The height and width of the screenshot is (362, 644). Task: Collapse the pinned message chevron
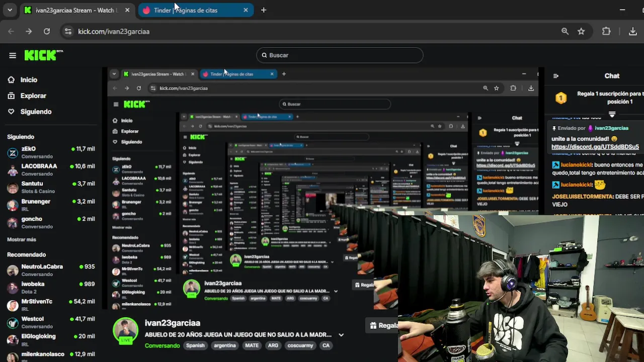coord(612,115)
